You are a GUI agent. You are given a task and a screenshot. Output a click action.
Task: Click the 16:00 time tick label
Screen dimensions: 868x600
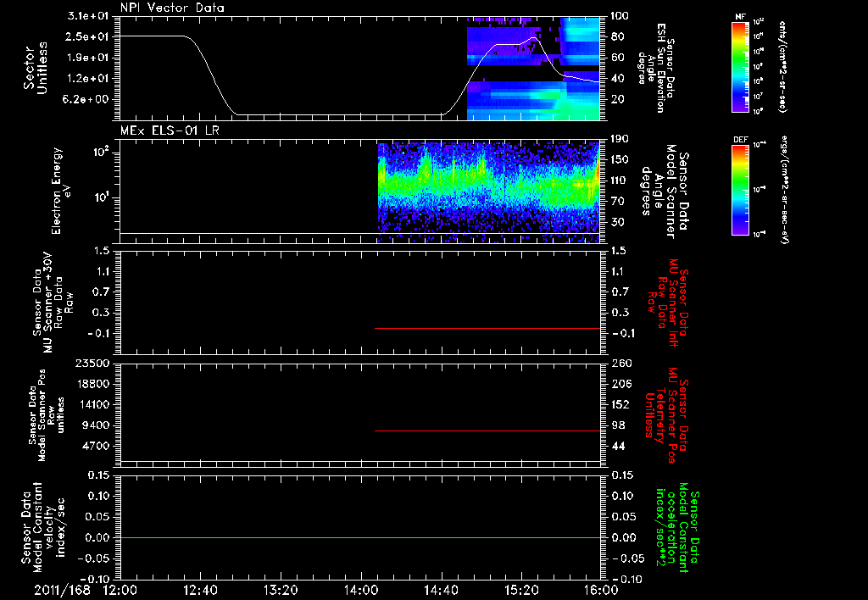pyautogui.click(x=602, y=590)
